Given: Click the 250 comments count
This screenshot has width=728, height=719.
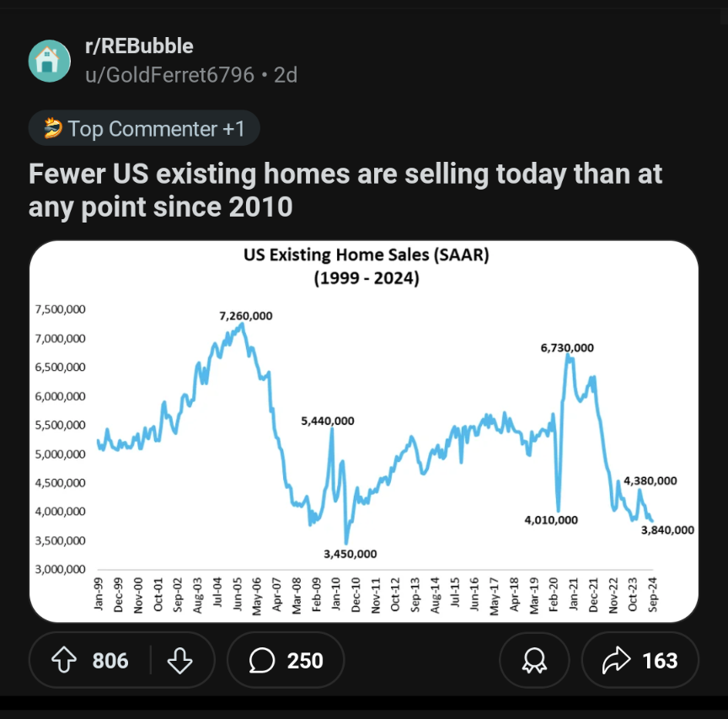Looking at the screenshot, I should [304, 660].
